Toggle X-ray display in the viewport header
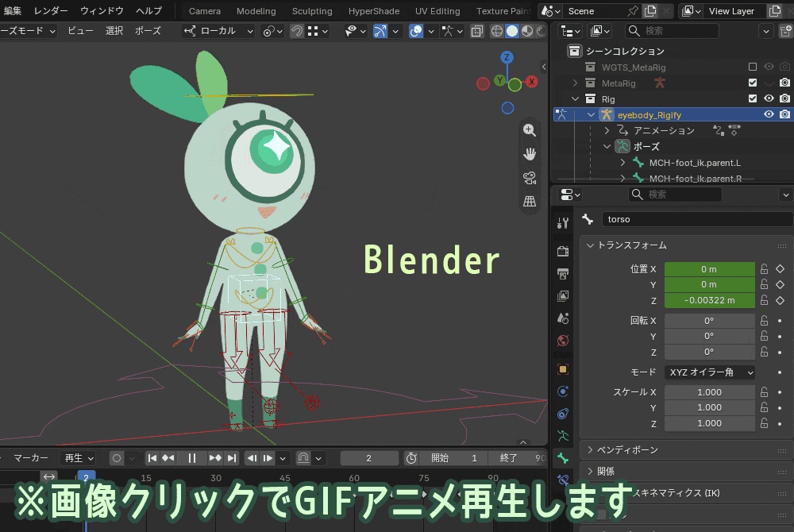Image resolution: width=794 pixels, height=532 pixels. [476, 31]
